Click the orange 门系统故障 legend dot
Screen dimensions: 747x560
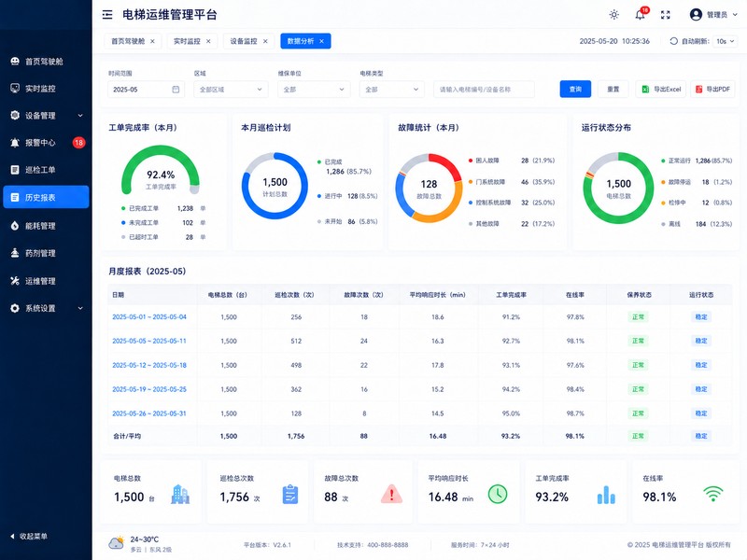471,182
